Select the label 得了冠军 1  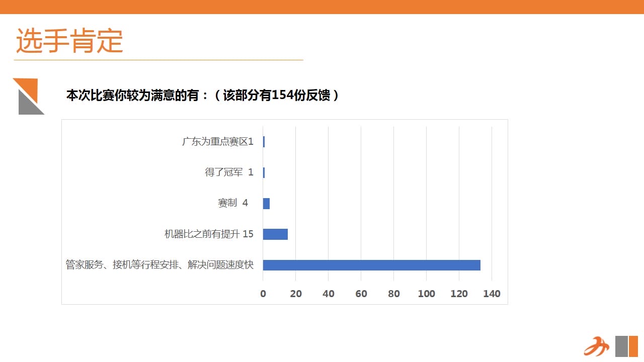pyautogui.click(x=229, y=172)
